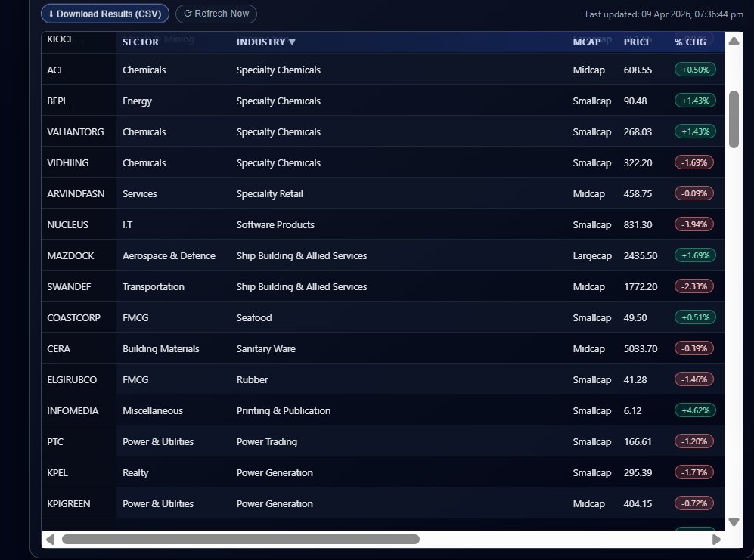Screen dimensions: 754x560
Task: Click the -1.69% change badge
Action: click(694, 162)
